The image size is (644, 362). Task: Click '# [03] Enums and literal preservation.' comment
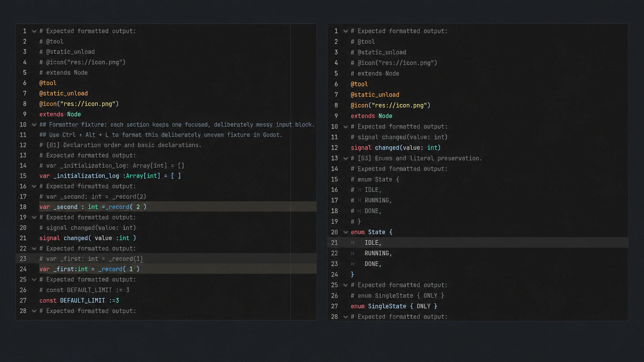point(416,158)
